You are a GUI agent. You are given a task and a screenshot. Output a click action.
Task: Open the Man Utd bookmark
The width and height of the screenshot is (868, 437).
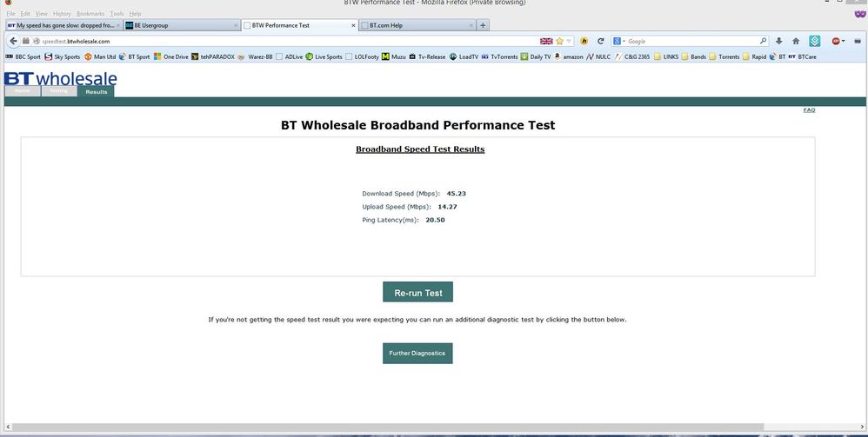click(x=100, y=56)
